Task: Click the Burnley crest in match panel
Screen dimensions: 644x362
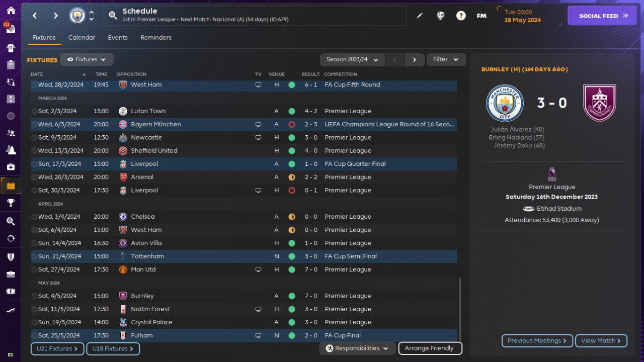Action: click(600, 103)
